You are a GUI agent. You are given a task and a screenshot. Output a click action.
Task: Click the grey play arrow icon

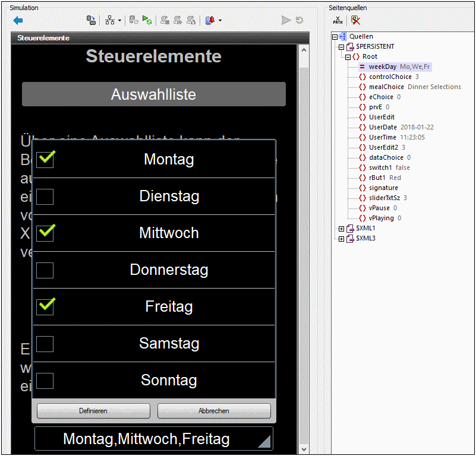click(x=286, y=20)
